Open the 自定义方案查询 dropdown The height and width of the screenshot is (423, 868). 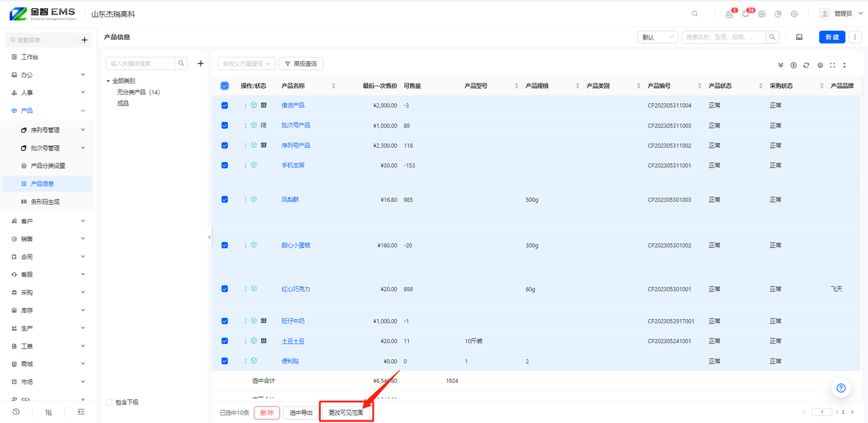click(246, 64)
